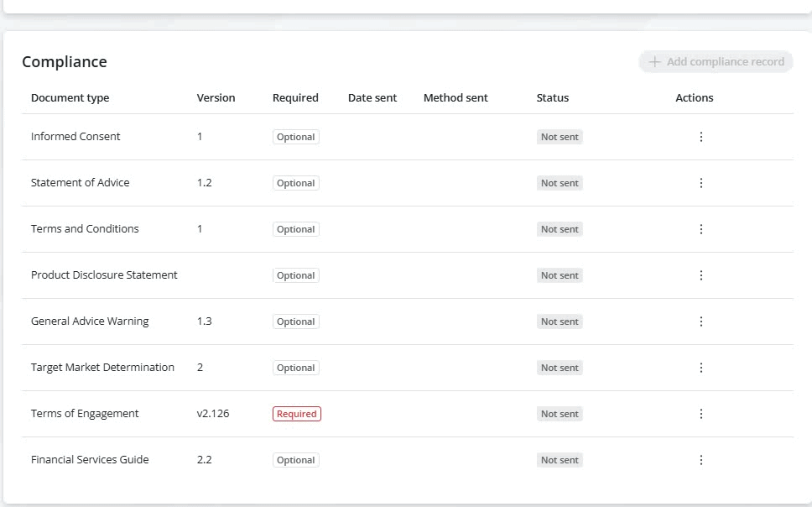The image size is (812, 507).
Task: Open actions menu for Financial Services Guide
Action: coord(701,460)
